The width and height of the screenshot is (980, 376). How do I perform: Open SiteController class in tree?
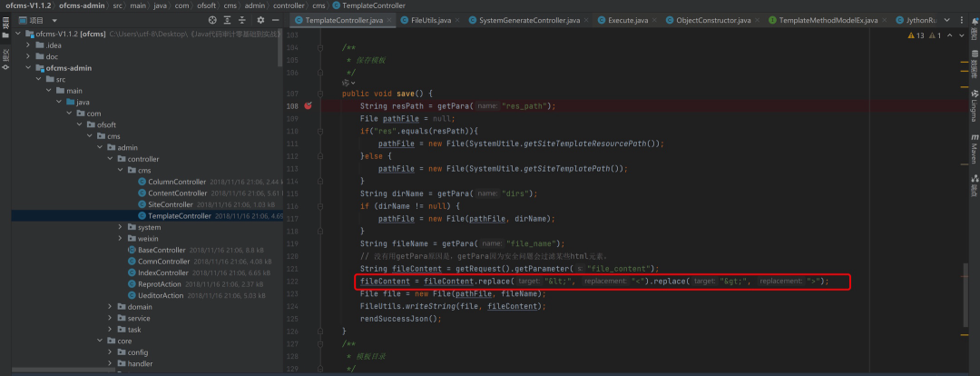coord(171,204)
